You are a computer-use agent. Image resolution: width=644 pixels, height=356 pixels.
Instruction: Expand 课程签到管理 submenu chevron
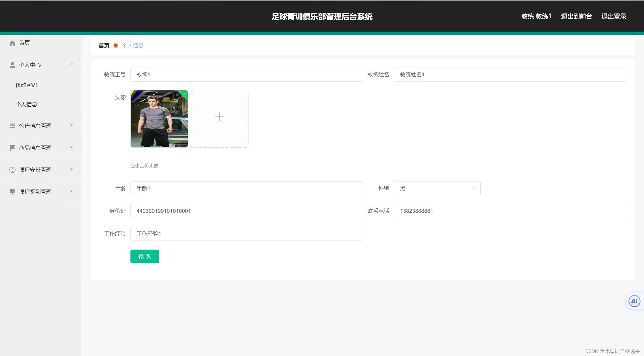(x=72, y=191)
